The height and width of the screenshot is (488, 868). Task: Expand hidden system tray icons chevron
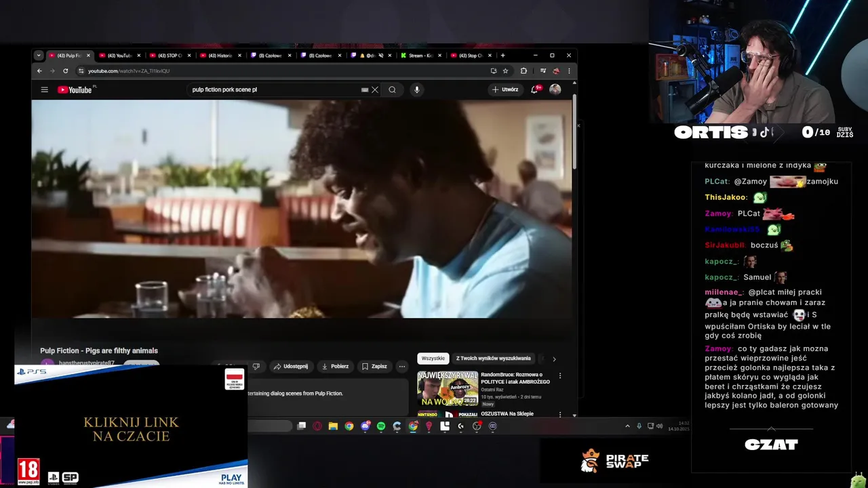(627, 426)
